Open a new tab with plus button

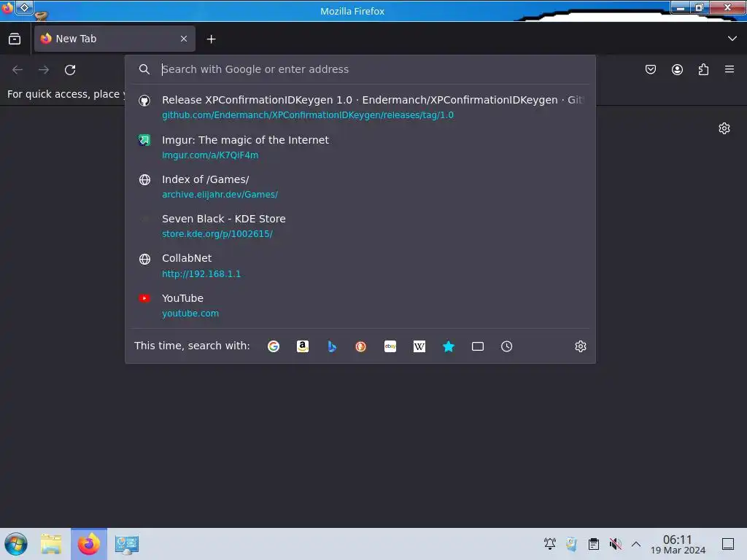tap(211, 39)
